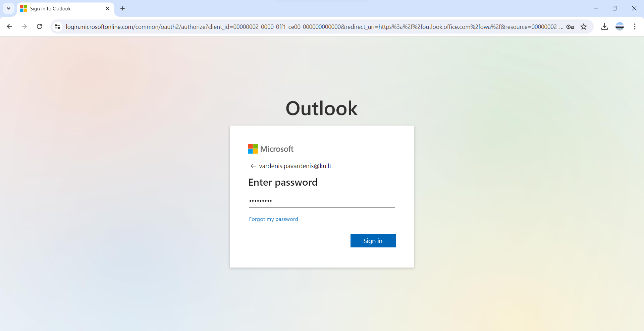The image size is (644, 331).
Task: Open a new browser tab
Action: (122, 8)
